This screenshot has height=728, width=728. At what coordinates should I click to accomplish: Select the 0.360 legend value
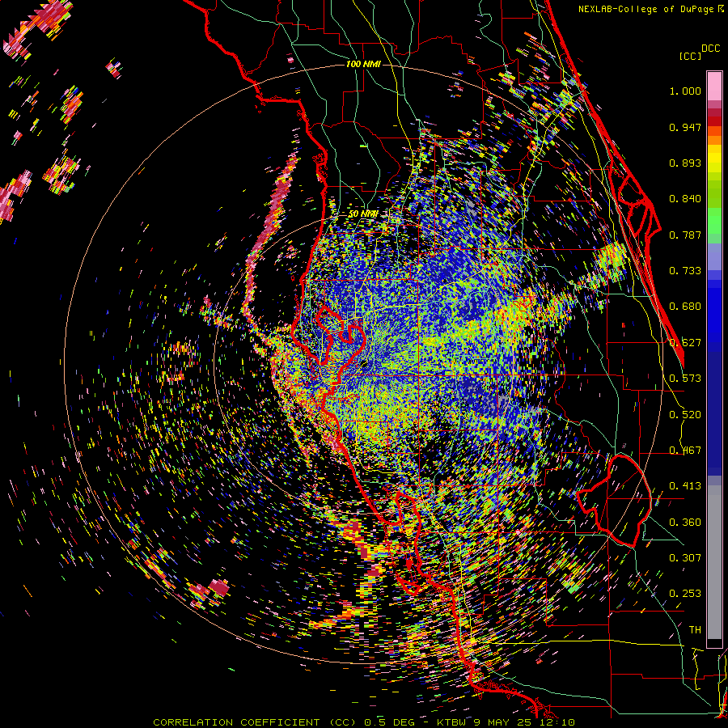pos(685,523)
